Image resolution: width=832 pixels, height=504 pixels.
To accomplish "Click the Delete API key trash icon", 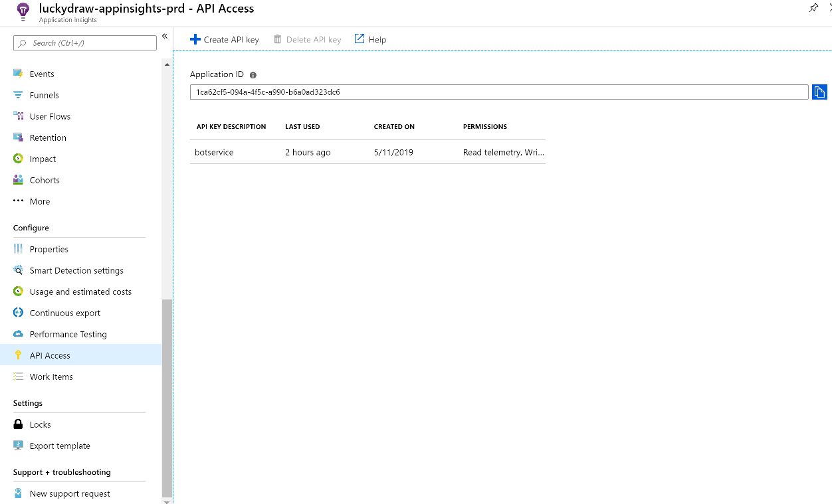I will [x=278, y=40].
